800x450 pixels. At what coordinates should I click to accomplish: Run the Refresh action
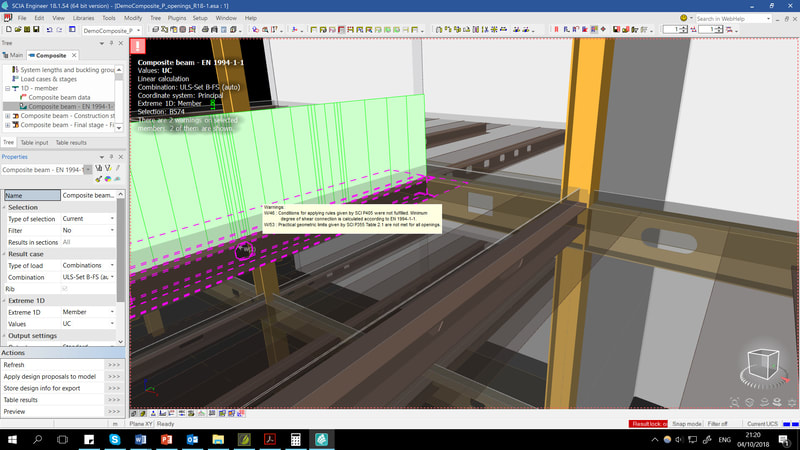[x=62, y=365]
